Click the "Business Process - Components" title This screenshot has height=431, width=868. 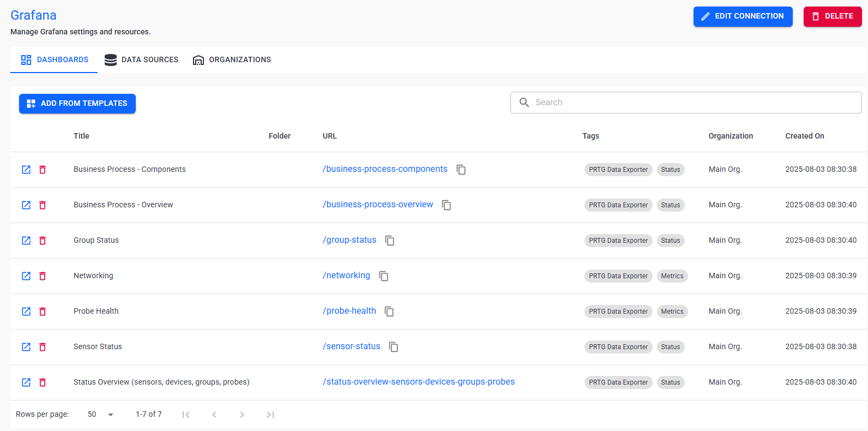[130, 169]
